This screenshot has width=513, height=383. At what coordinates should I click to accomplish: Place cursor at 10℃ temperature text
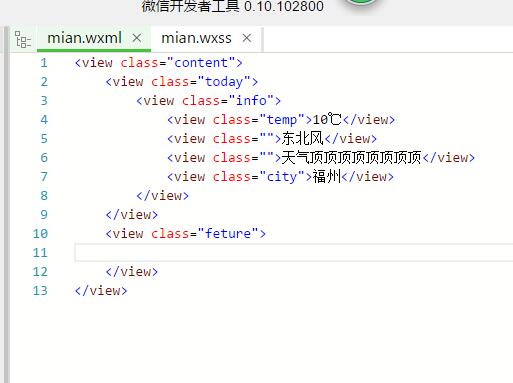point(327,119)
